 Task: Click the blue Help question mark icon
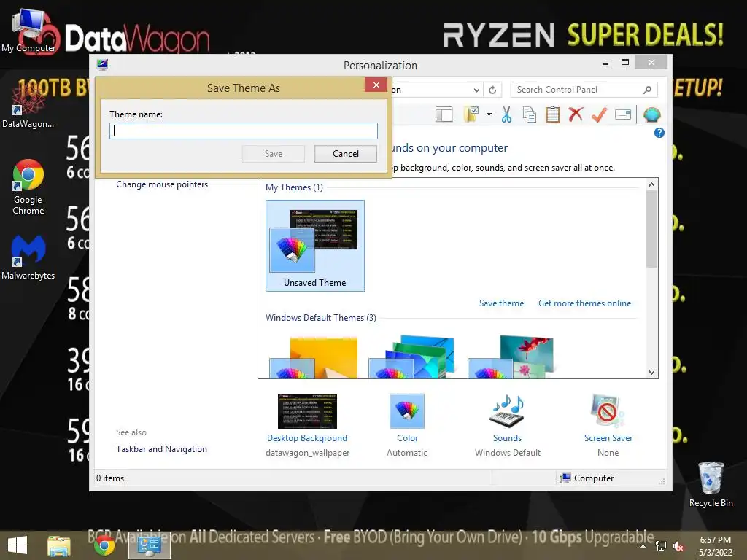point(659,133)
